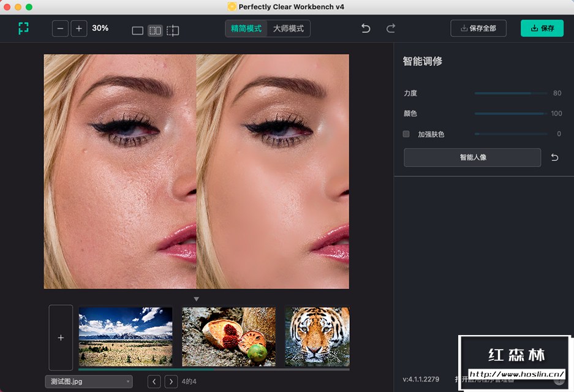Viewport: 574px width, 392px height.
Task: Select the split-slider comparison view icon
Action: pos(173,29)
